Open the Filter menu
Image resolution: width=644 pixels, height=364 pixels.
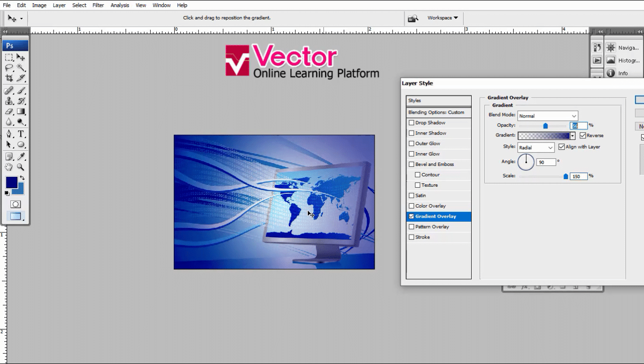pyautogui.click(x=98, y=5)
